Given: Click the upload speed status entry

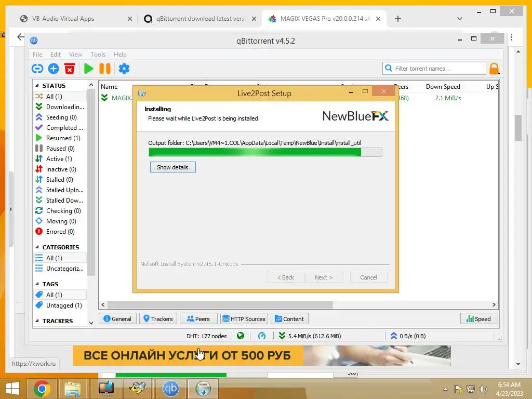Looking at the screenshot, I should point(407,336).
